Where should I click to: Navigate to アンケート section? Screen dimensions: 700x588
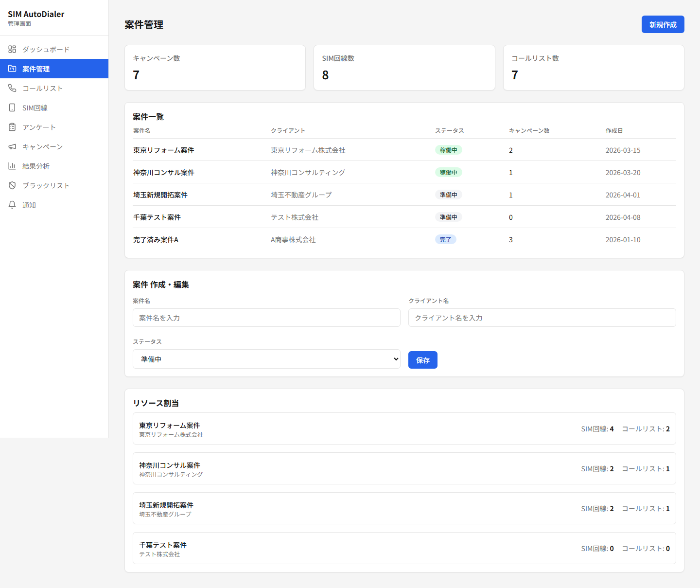click(54, 127)
